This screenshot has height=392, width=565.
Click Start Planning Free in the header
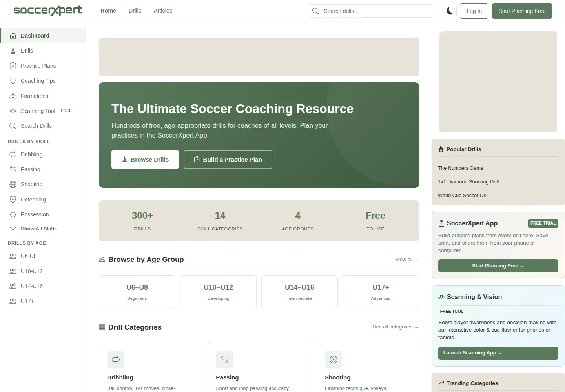click(x=522, y=11)
